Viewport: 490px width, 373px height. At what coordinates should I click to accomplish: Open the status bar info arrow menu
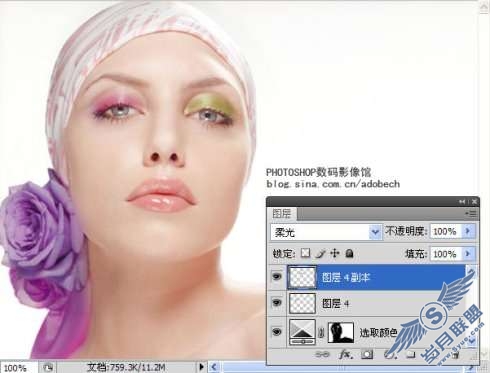[x=201, y=367]
